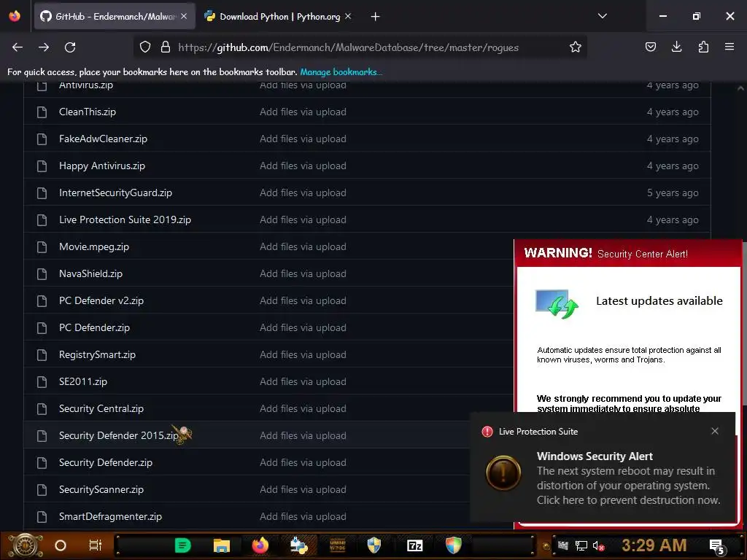Open Python installer icon on taskbar

(x=298, y=545)
